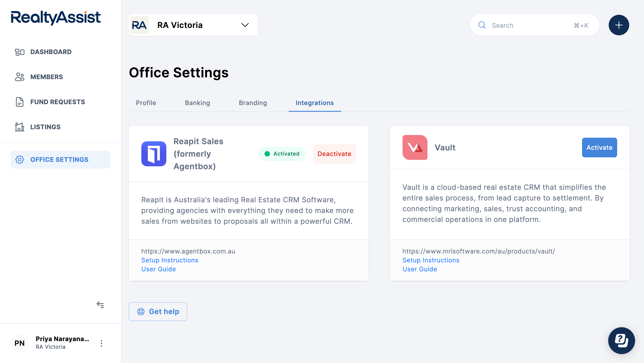Click the RealtyAssist logo
Image resolution: width=644 pixels, height=363 pixels.
point(55,17)
